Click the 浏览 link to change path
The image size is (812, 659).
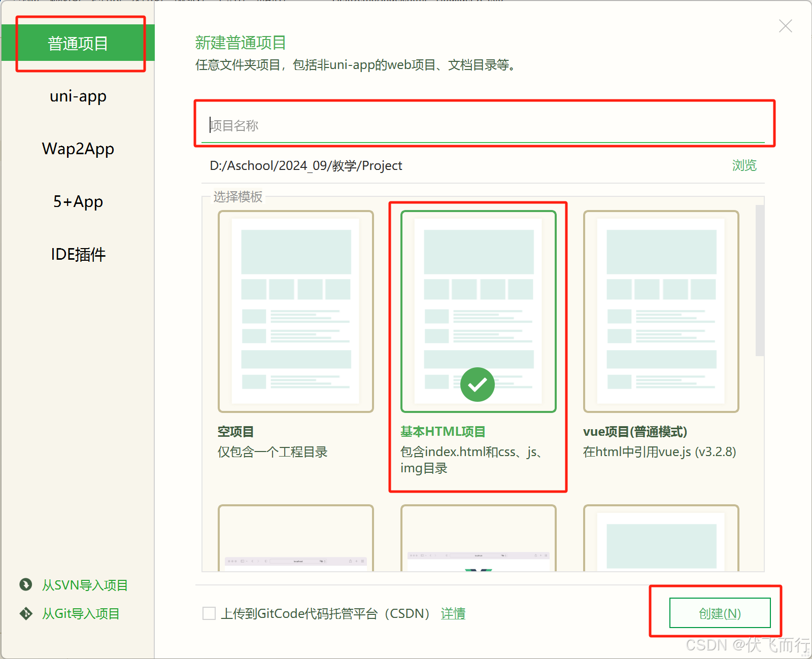coord(744,165)
